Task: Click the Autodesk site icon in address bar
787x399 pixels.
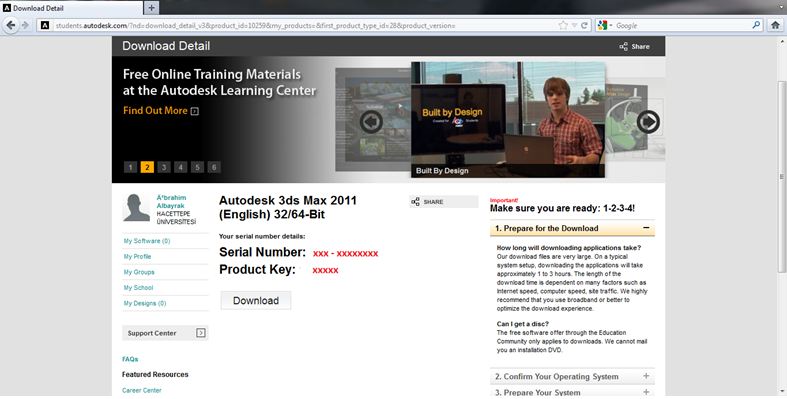Action: click(x=45, y=25)
